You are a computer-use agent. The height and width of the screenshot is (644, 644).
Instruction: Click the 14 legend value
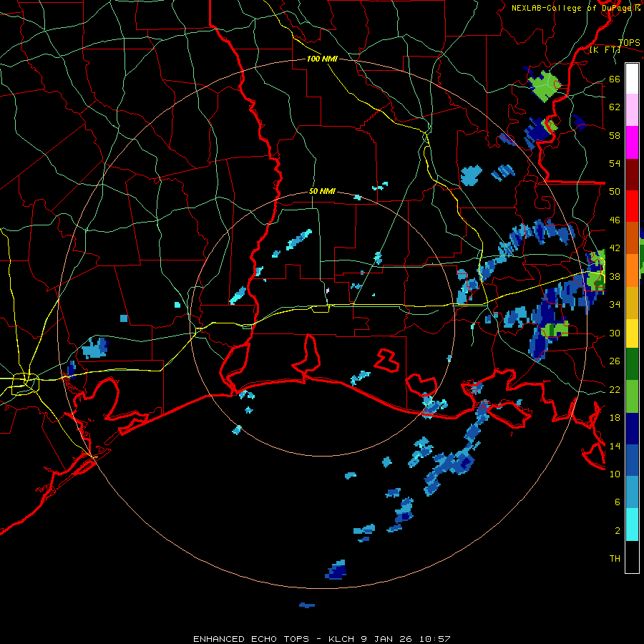tap(615, 446)
